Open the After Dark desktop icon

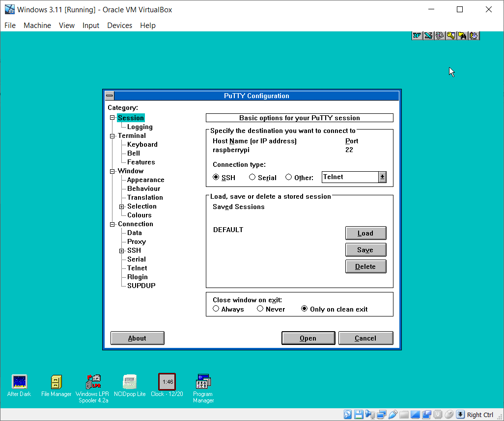coord(19,385)
